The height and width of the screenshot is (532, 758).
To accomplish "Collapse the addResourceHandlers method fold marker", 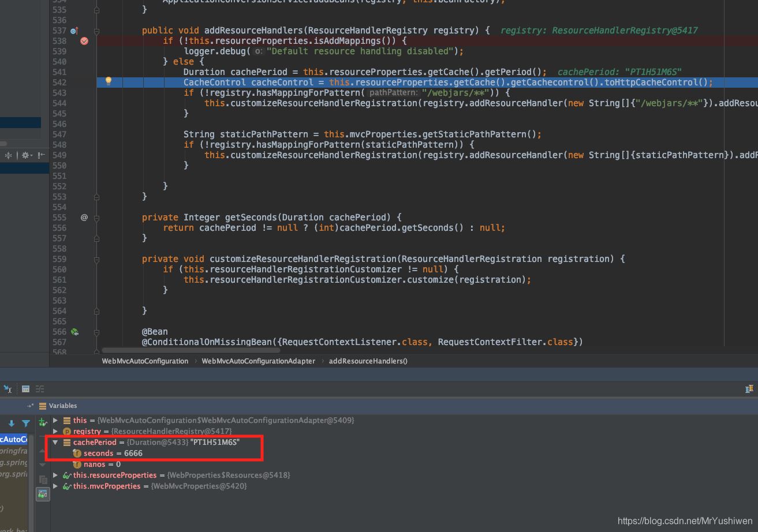I will [x=96, y=31].
